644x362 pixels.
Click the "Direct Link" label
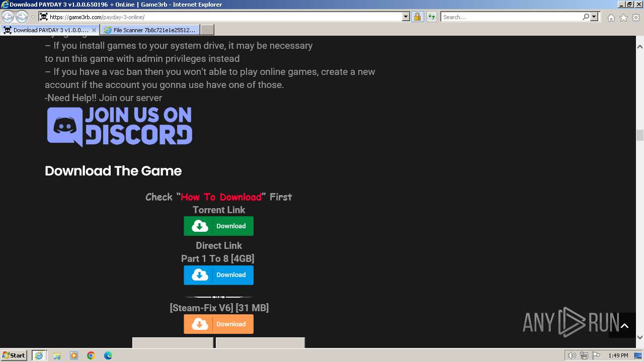[x=219, y=245]
